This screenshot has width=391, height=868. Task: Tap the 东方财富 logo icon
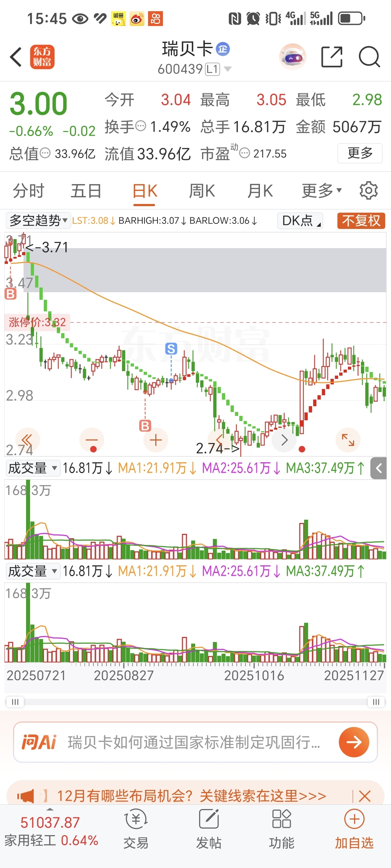(x=42, y=57)
